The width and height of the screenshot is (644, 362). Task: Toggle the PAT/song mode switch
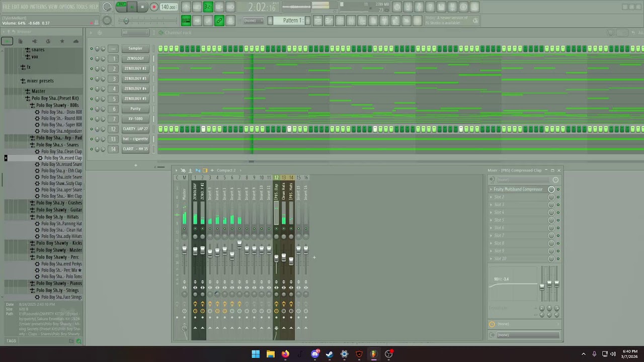coord(121,7)
